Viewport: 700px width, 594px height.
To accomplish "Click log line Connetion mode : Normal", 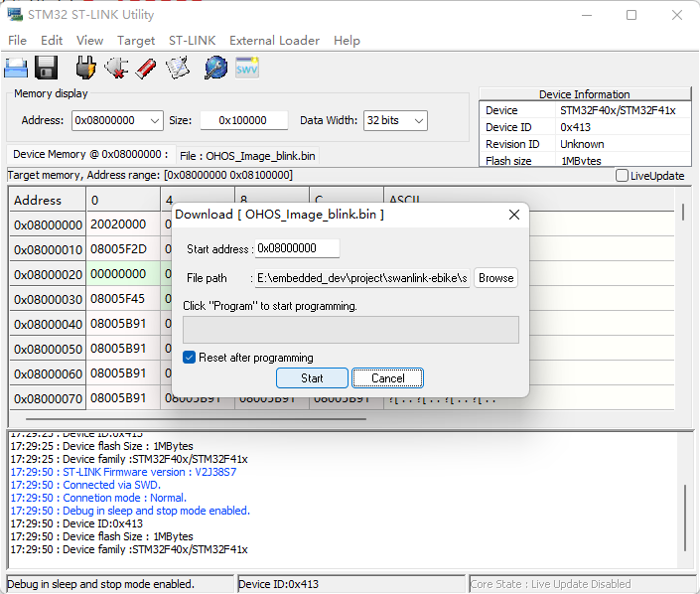I will (98, 498).
